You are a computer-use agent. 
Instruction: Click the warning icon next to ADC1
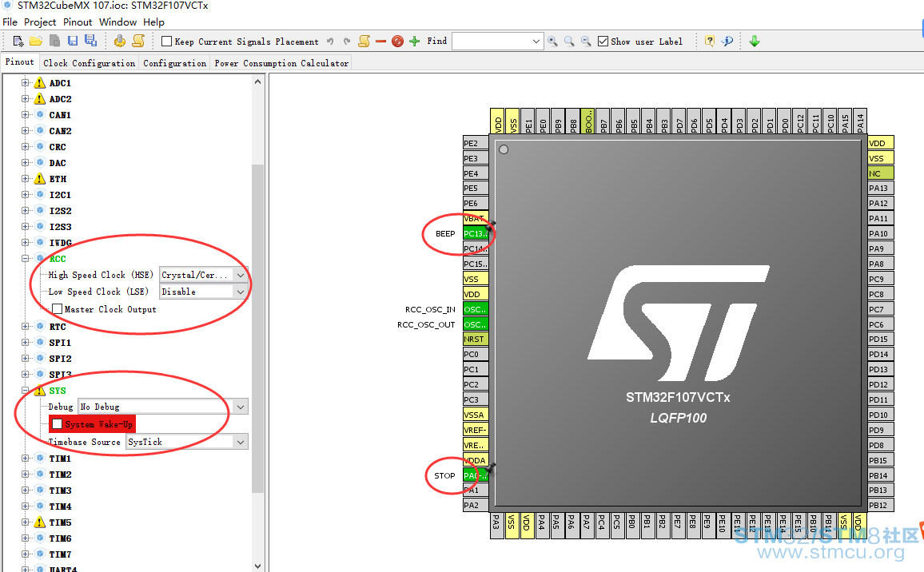[x=39, y=83]
